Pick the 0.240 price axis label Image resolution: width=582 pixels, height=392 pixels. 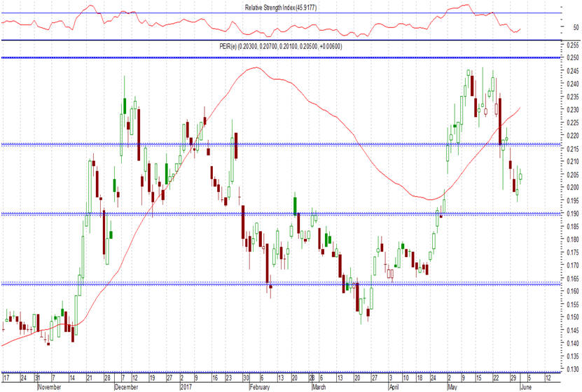pos(573,84)
